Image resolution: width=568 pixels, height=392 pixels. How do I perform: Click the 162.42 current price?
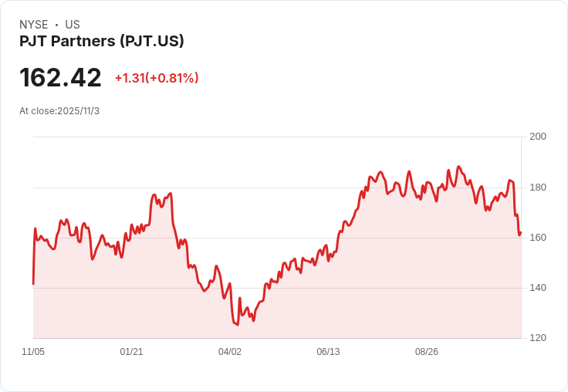(60, 77)
